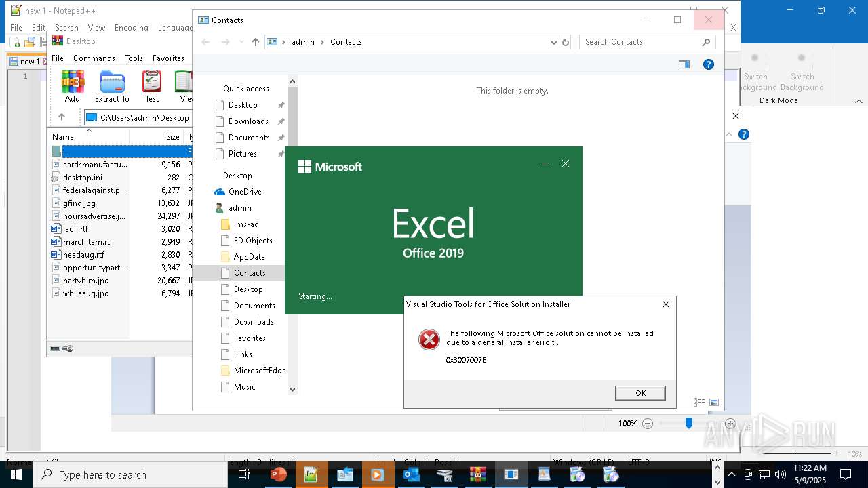Adjust the zoom slider handle

688,424
